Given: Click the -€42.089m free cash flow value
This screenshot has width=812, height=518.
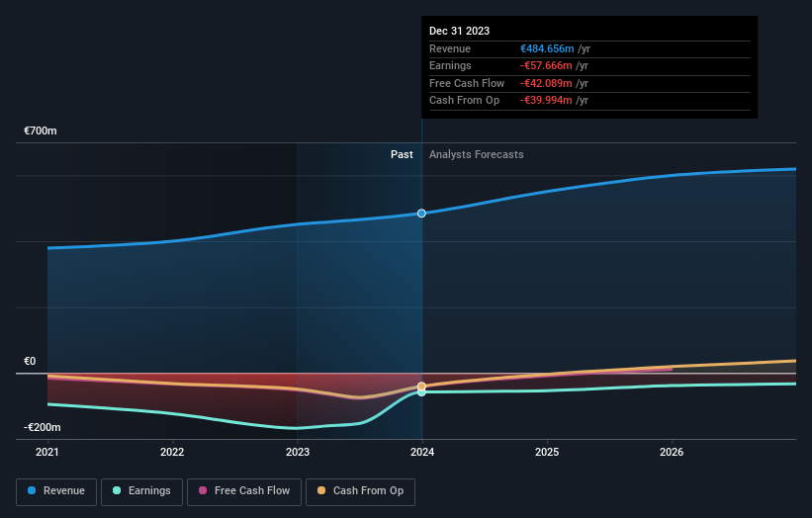Looking at the screenshot, I should (546, 83).
